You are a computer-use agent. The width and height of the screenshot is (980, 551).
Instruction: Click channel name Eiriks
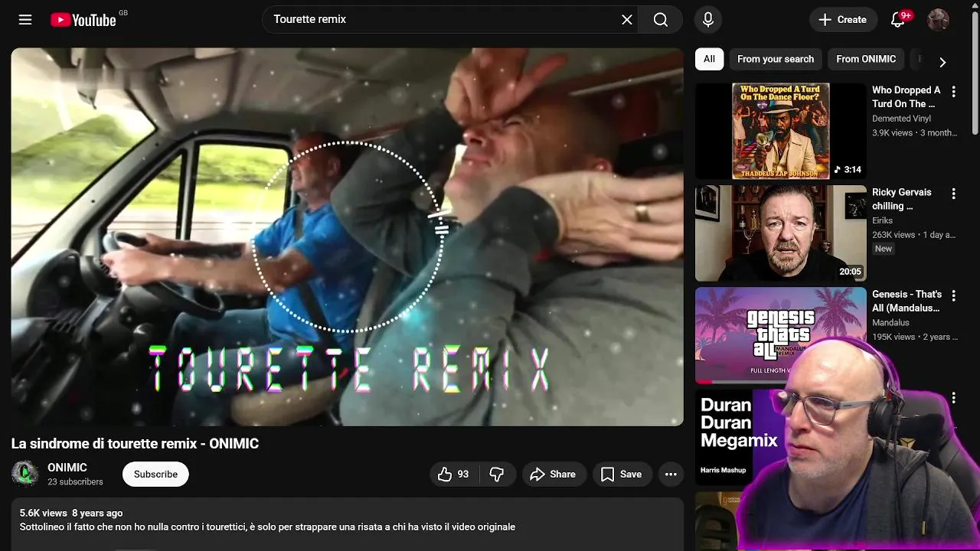point(884,220)
